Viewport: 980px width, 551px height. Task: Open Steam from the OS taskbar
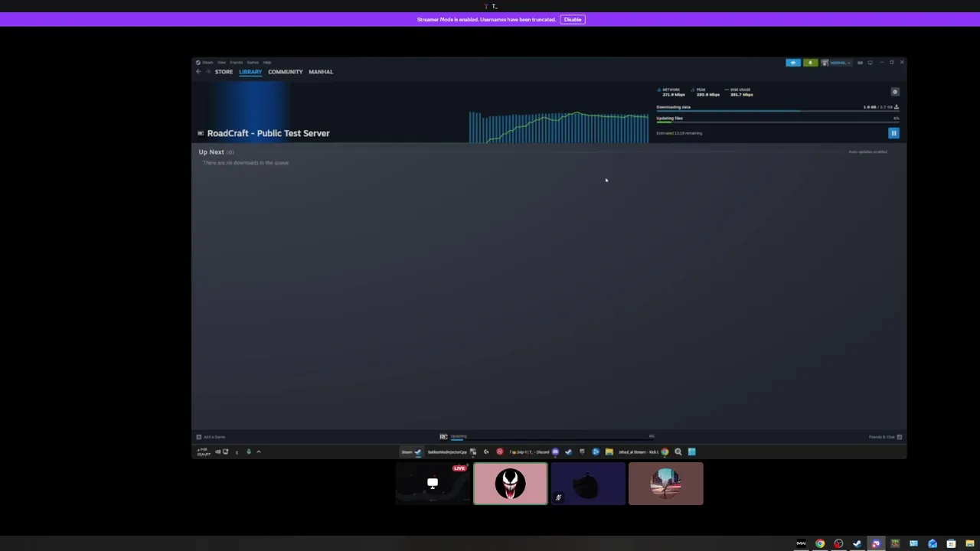tap(857, 544)
